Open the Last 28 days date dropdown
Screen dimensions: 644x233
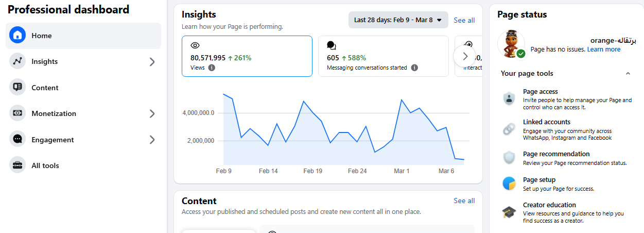tap(398, 20)
